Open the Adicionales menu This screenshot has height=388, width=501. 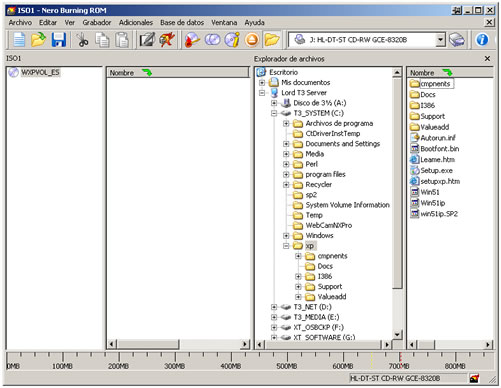[136, 23]
